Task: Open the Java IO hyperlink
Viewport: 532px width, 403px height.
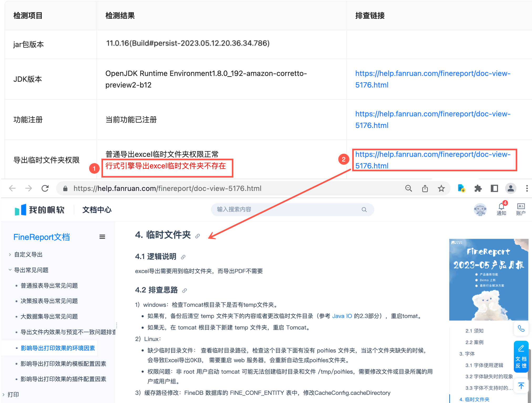Action: [x=342, y=316]
